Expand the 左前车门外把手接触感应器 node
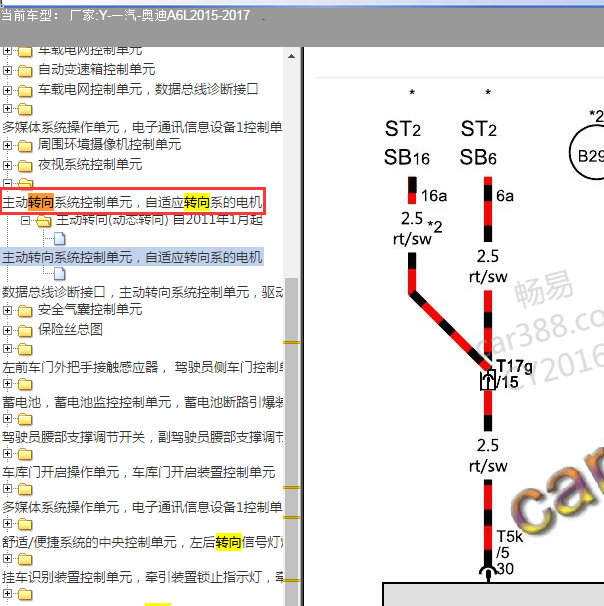Viewport: 604px width, 606px height. [x=7, y=349]
